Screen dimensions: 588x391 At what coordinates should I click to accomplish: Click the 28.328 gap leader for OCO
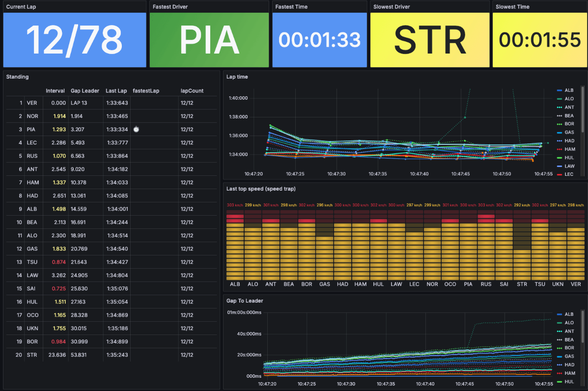(79, 315)
